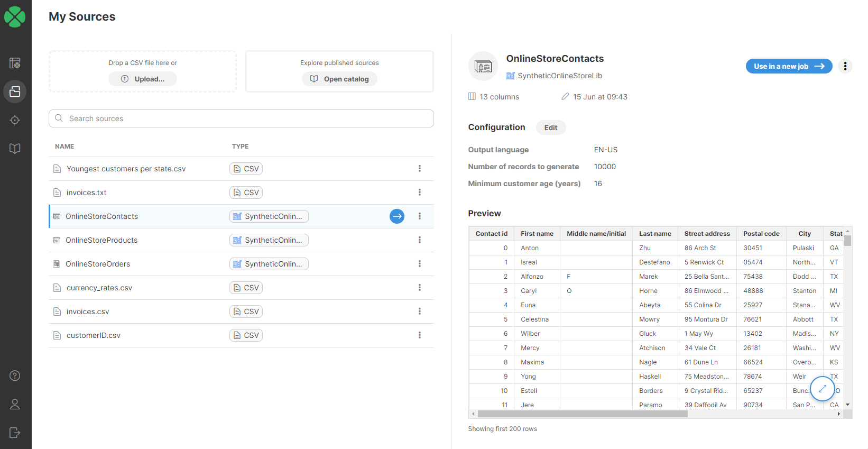Image resolution: width=868 pixels, height=449 pixels.
Task: Click the City column header
Action: coord(805,234)
